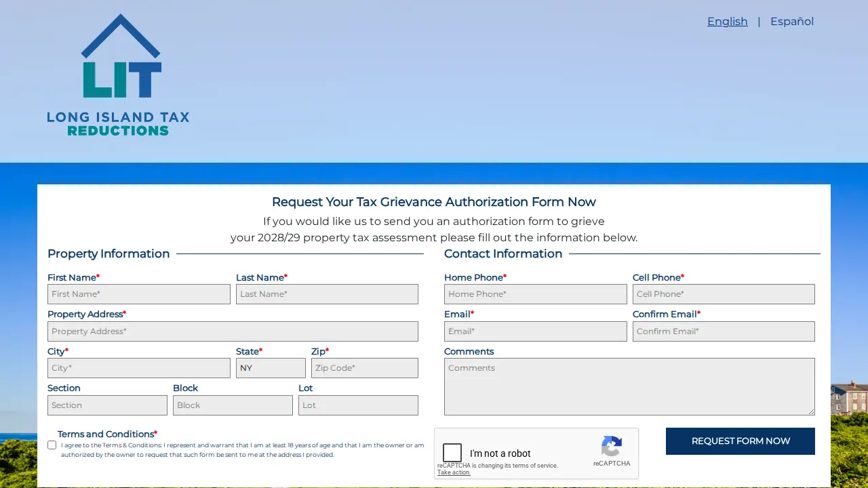Image resolution: width=868 pixels, height=488 pixels.
Task: Select the City input box
Action: 139,368
